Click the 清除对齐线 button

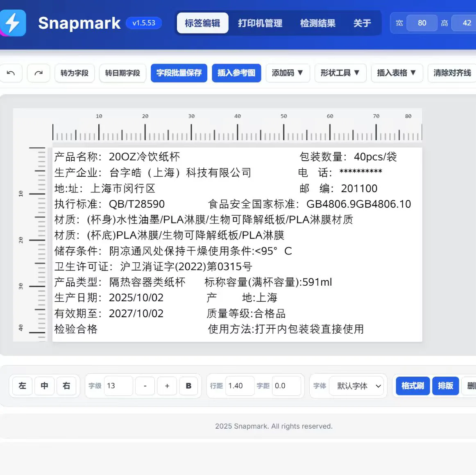(452, 73)
